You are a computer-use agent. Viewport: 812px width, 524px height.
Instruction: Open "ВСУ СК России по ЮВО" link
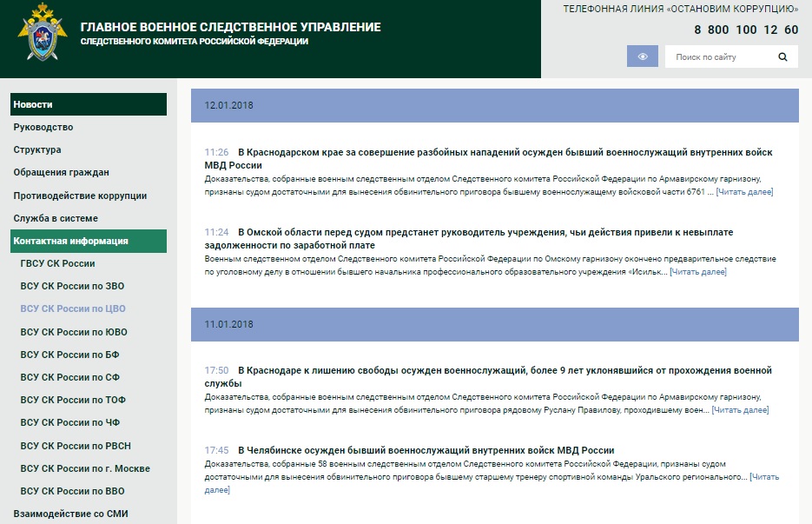[x=74, y=332]
